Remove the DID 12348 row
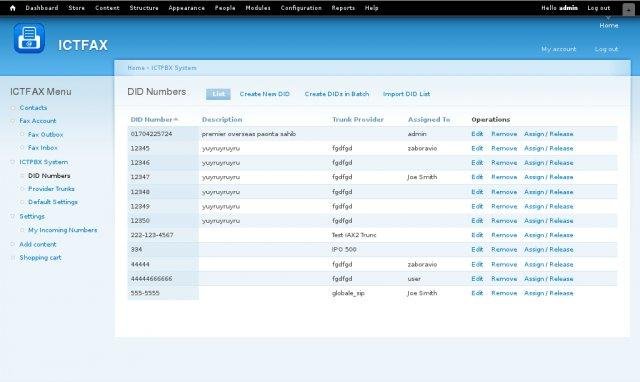The width and height of the screenshot is (640, 382). coord(504,192)
